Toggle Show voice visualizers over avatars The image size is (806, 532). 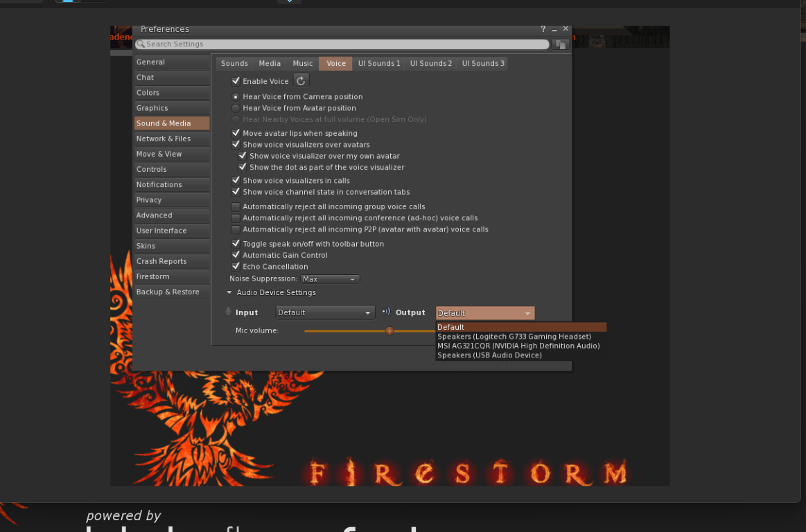click(x=236, y=145)
